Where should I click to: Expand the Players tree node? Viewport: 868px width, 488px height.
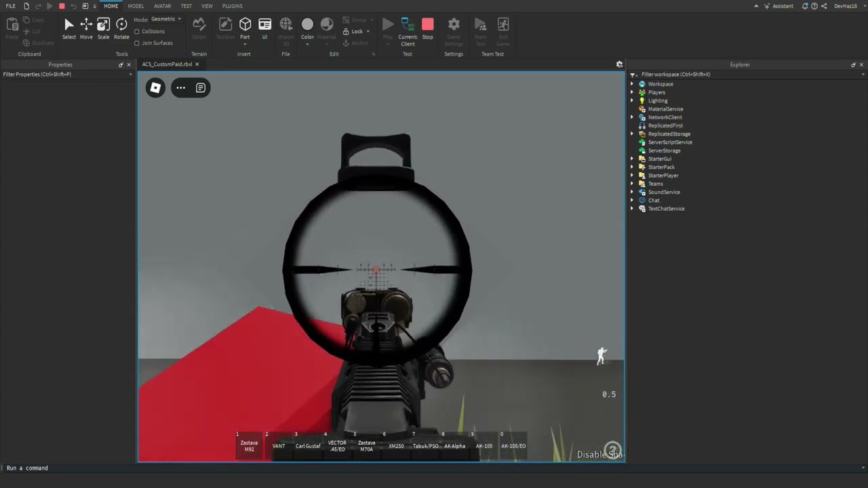point(632,92)
